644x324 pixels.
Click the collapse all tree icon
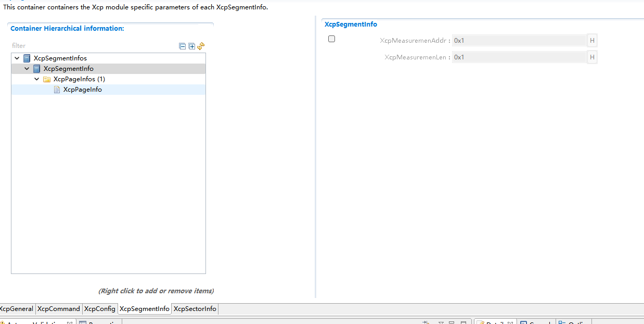(x=183, y=46)
